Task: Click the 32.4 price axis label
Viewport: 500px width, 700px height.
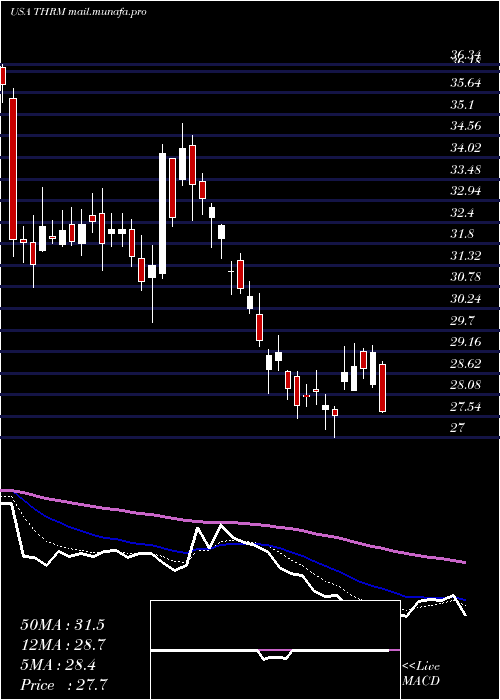Action: (x=462, y=212)
